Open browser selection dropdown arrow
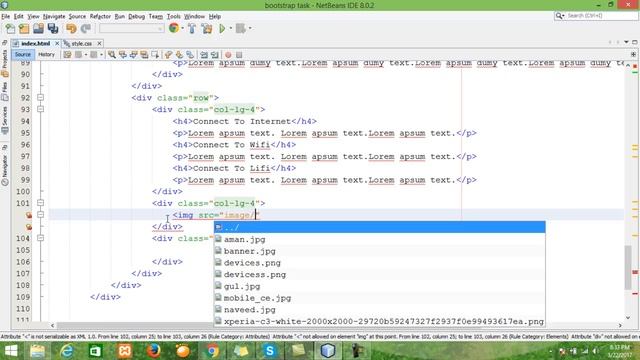640x360 pixels. 182,29
